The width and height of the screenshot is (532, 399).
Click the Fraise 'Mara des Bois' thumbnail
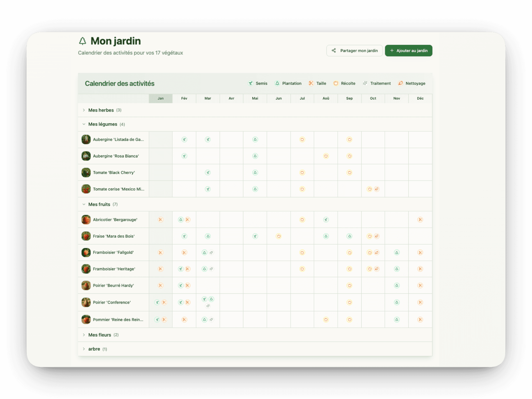(86, 236)
